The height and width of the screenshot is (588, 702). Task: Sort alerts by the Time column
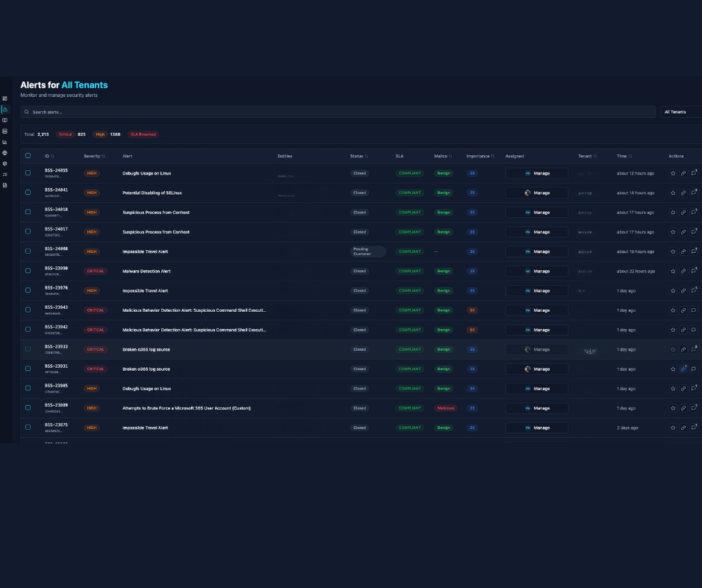(624, 156)
